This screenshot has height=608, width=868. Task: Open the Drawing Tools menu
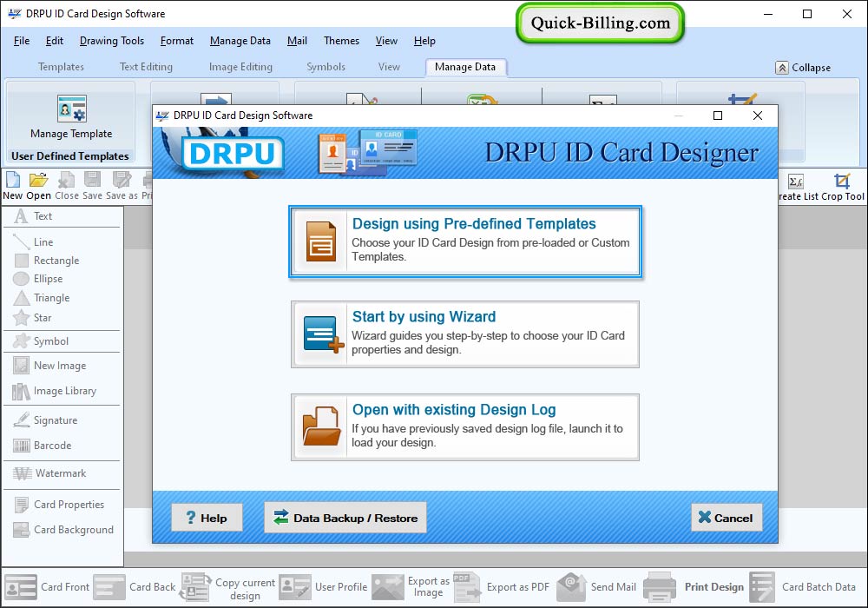click(112, 41)
